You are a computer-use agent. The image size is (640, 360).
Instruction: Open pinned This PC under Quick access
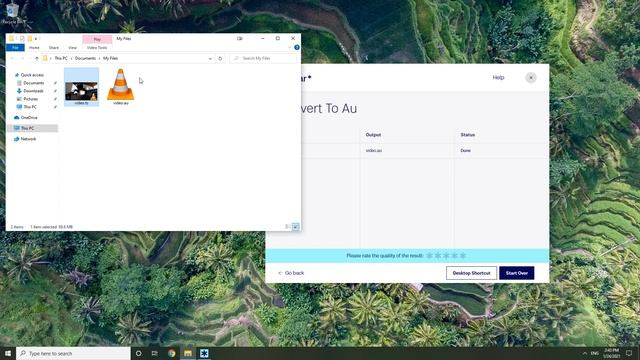click(30, 107)
